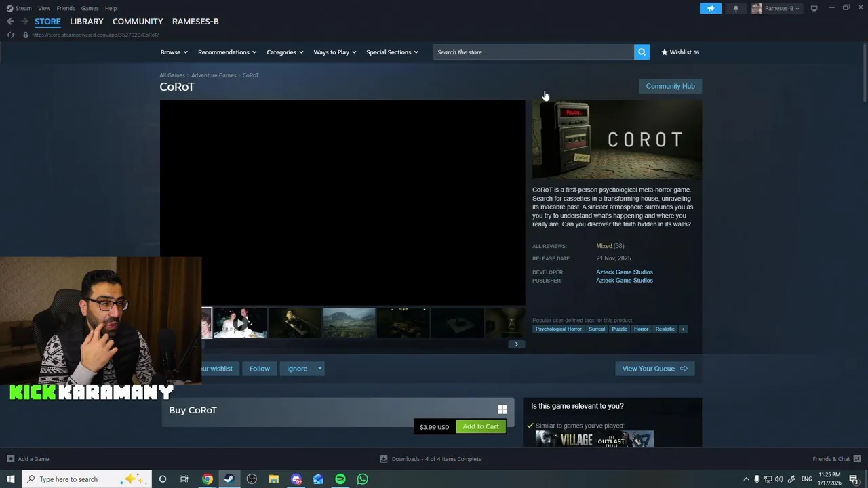Open OBS Studio from taskbar
Screen dimensions: 868x488
[x=252, y=479]
